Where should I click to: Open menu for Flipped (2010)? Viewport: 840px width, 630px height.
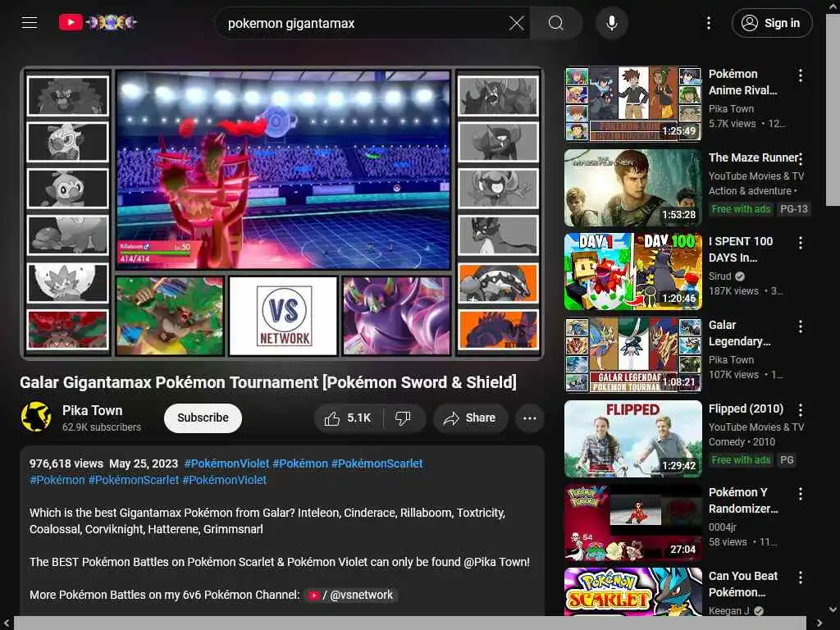coord(801,410)
